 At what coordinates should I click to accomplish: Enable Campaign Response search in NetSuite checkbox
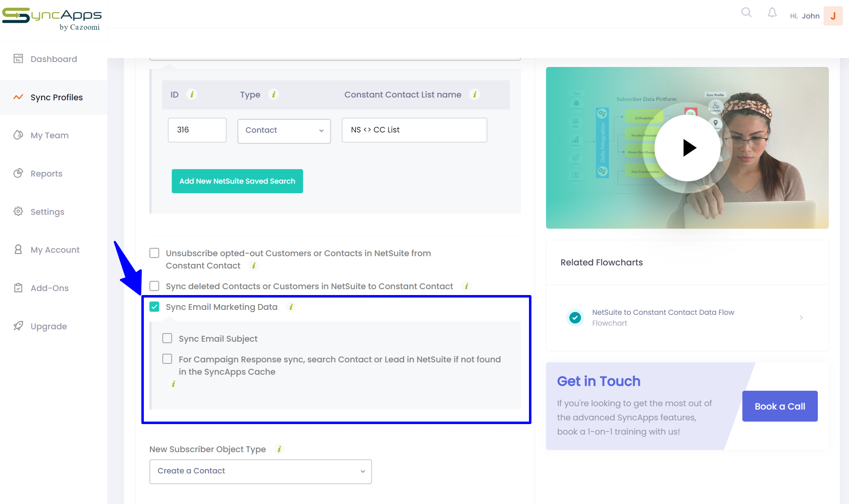click(167, 359)
